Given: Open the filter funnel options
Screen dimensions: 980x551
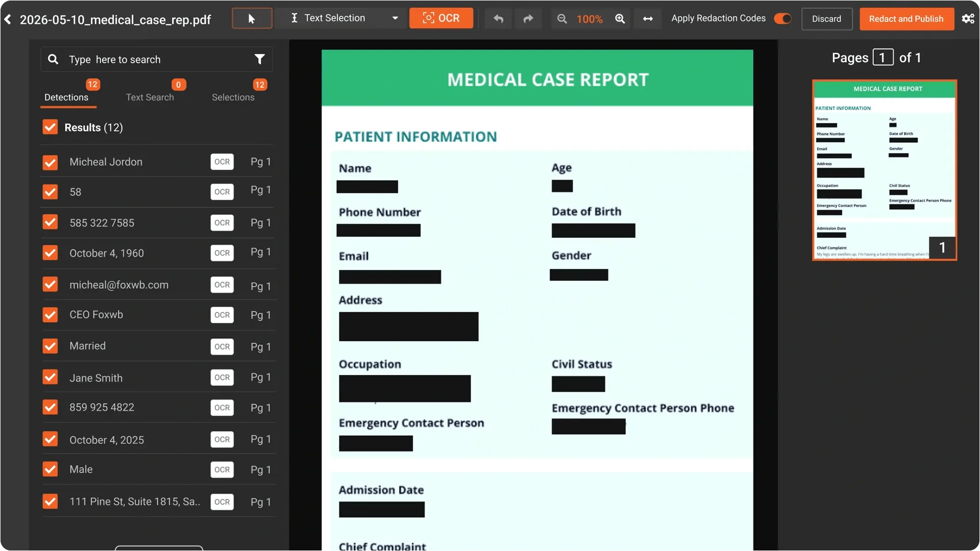Looking at the screenshot, I should [260, 60].
